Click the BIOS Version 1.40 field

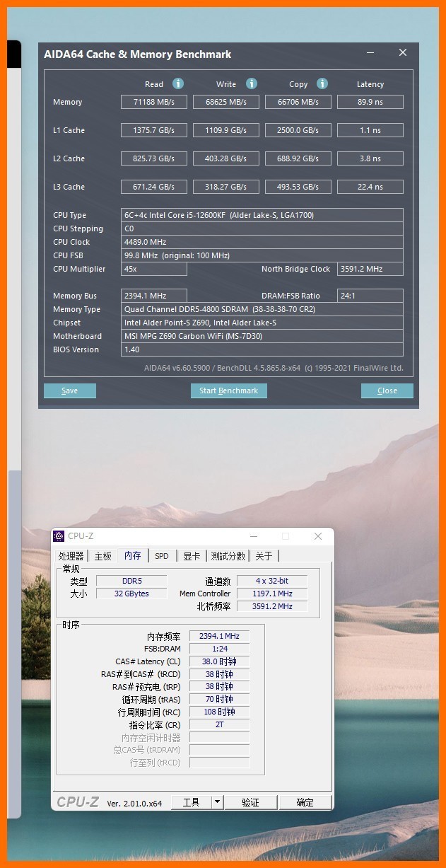point(262,349)
